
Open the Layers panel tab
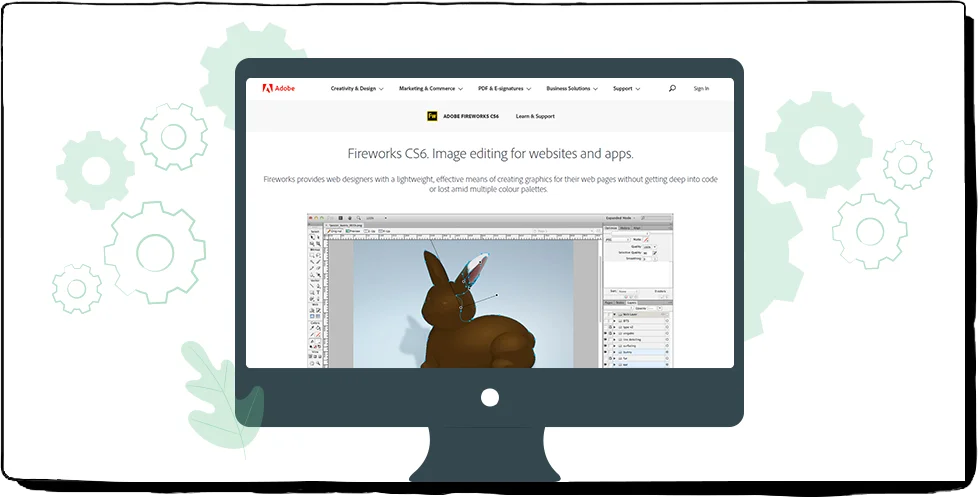click(x=631, y=303)
